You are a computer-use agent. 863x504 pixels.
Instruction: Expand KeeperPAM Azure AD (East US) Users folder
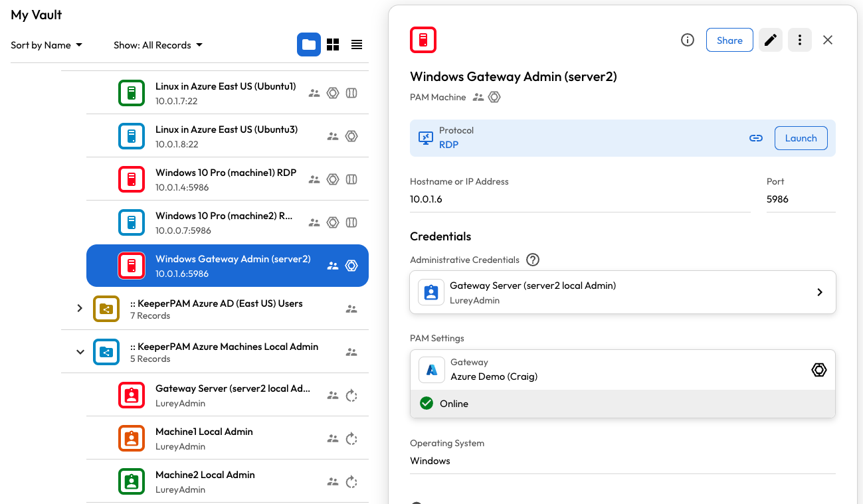click(x=80, y=308)
